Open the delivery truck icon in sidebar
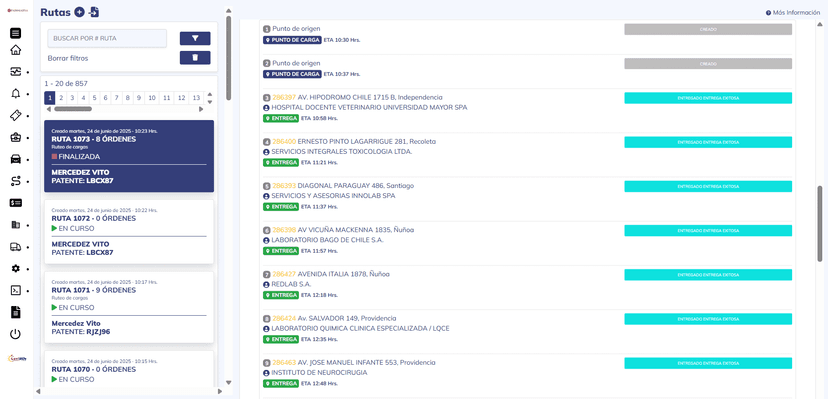The height and width of the screenshot is (399, 828). 16,246
